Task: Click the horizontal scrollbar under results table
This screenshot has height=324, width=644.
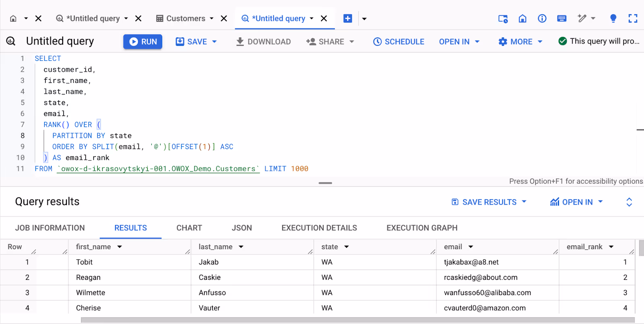Action: 357,320
